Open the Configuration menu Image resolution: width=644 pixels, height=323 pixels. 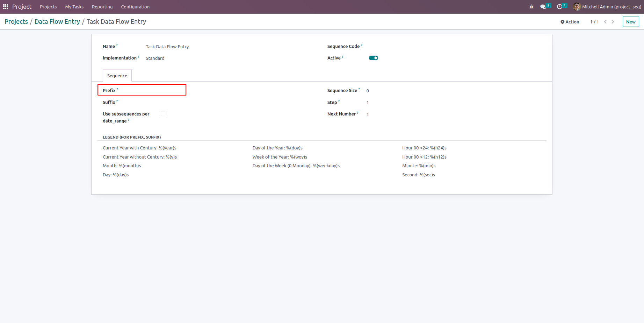[135, 7]
